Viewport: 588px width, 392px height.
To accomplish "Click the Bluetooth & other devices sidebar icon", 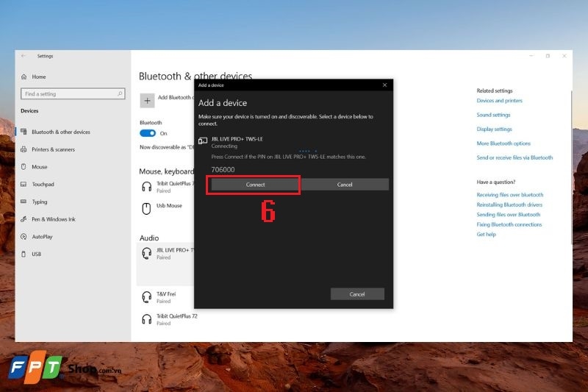I will [x=24, y=132].
